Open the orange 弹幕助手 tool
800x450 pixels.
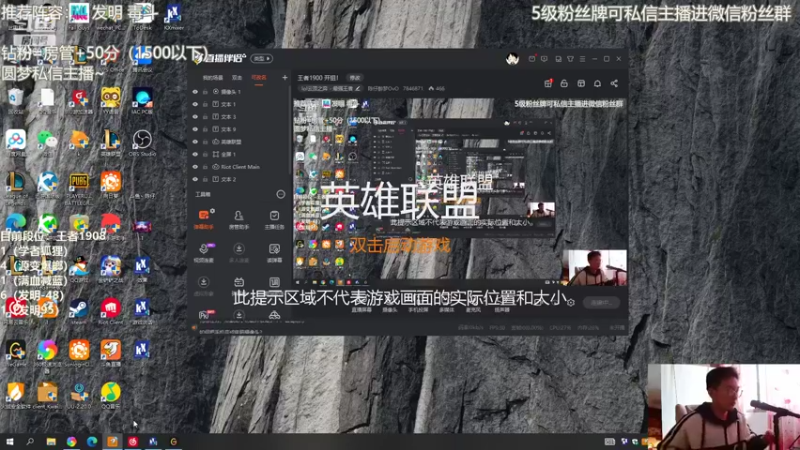204,219
